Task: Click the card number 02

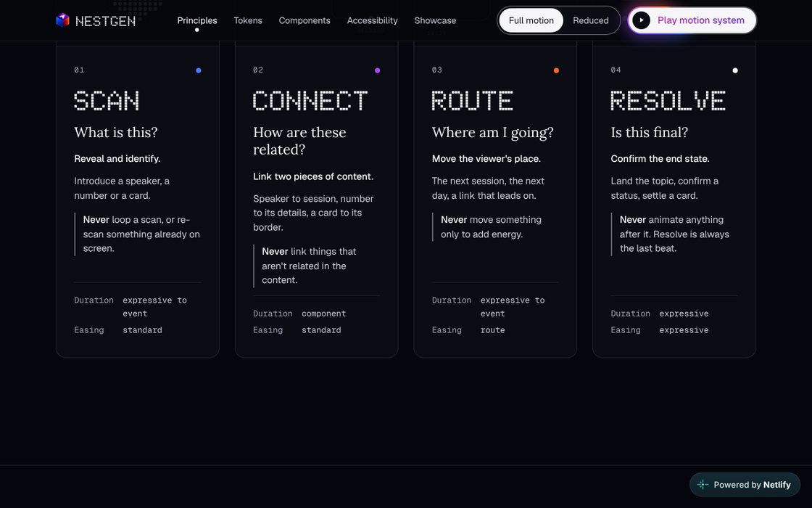Action: [x=258, y=70]
